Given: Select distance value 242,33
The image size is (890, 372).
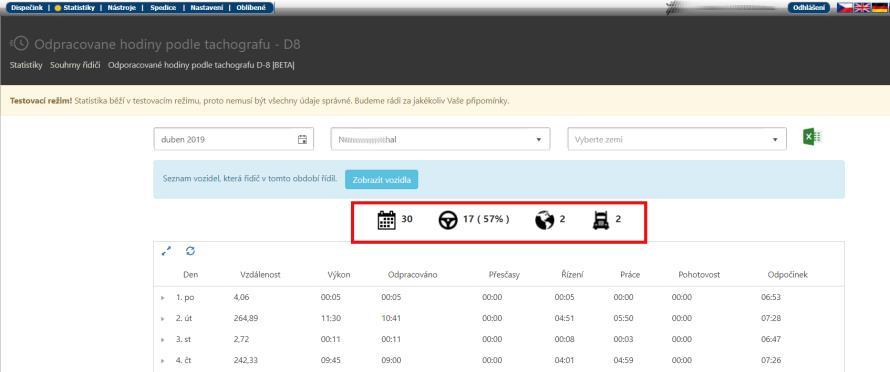Looking at the screenshot, I should [246, 361].
